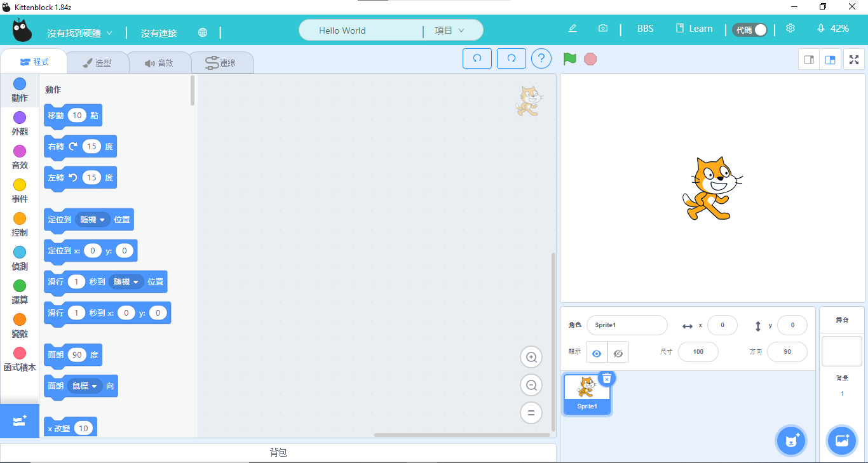The image size is (868, 463).
Task: Switch to the 造型 costumes tab
Action: click(x=97, y=63)
